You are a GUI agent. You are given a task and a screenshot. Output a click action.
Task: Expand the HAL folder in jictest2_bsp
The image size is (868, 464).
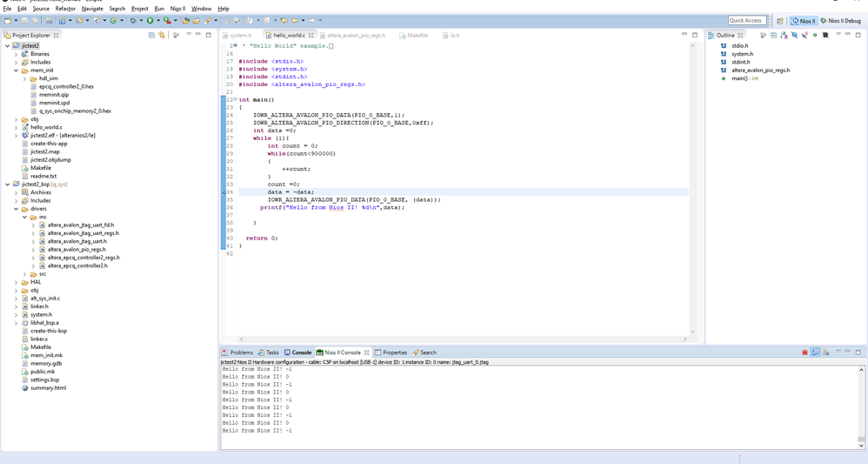pyautogui.click(x=16, y=282)
